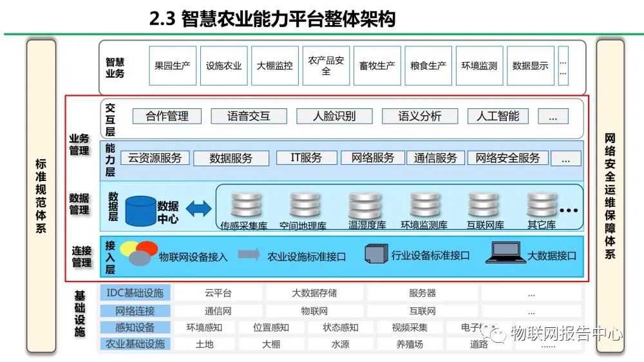Click the blue double-headed arrow icon
Screen dimensions: 644x362
point(198,209)
